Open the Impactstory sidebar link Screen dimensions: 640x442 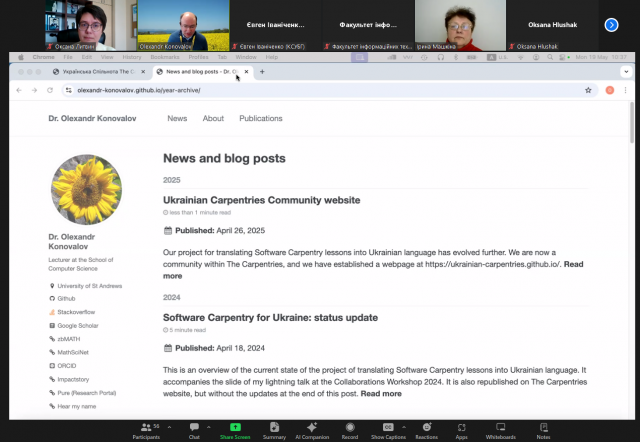(73, 379)
